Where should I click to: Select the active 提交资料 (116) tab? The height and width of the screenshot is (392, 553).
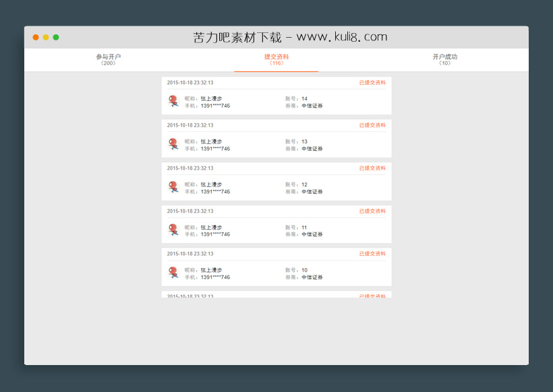[x=276, y=60]
